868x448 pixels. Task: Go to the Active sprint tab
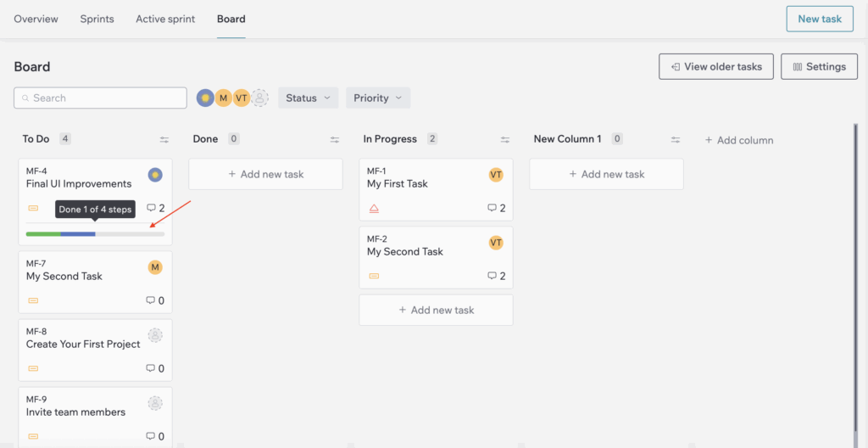click(x=165, y=19)
